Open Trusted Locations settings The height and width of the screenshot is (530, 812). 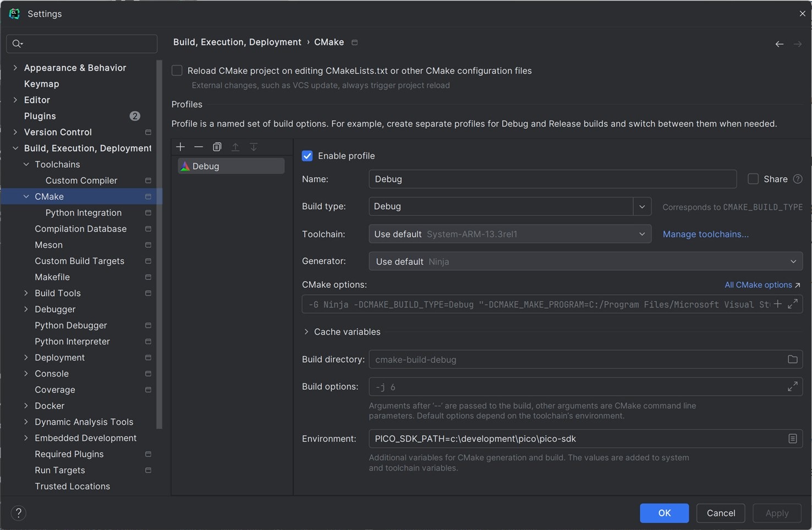[73, 486]
